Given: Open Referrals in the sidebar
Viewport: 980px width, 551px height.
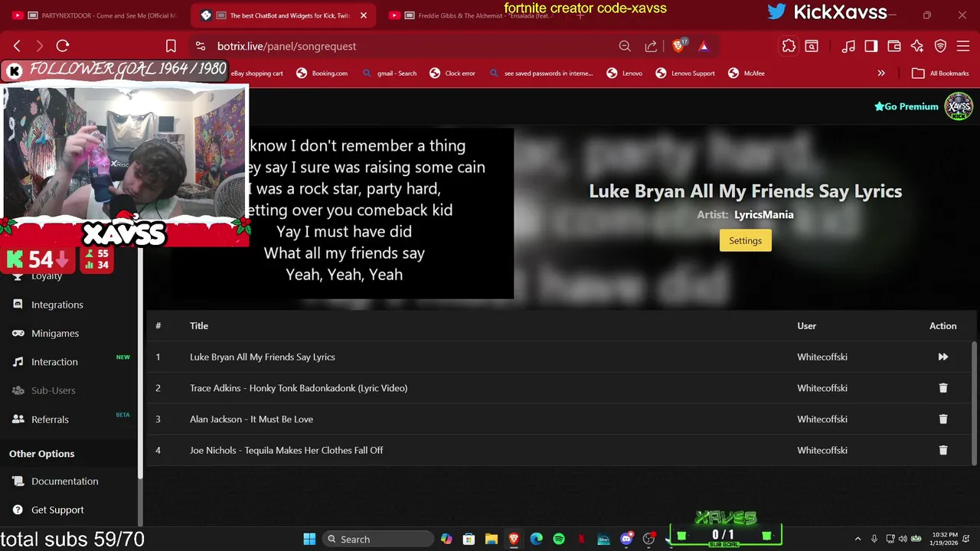Looking at the screenshot, I should [50, 419].
